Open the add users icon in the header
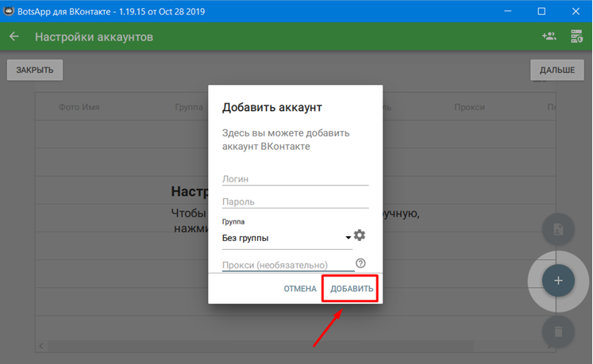Screen dimensions: 593x364 [549, 36]
